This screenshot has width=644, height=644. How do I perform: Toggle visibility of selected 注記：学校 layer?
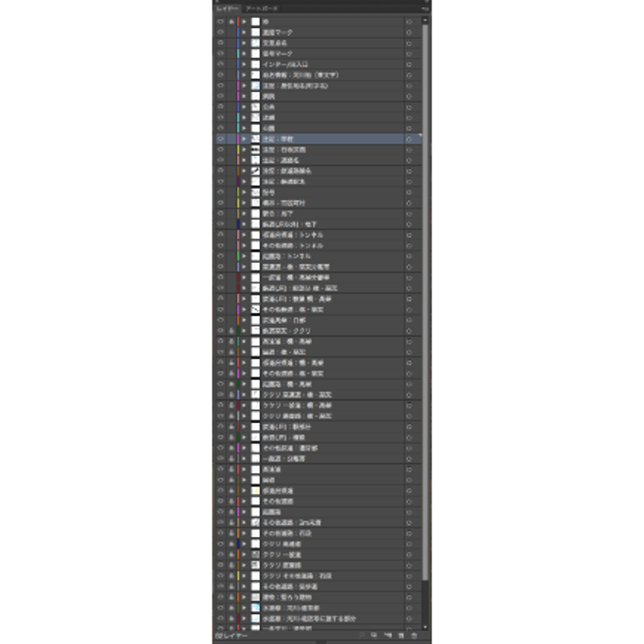pyautogui.click(x=220, y=139)
